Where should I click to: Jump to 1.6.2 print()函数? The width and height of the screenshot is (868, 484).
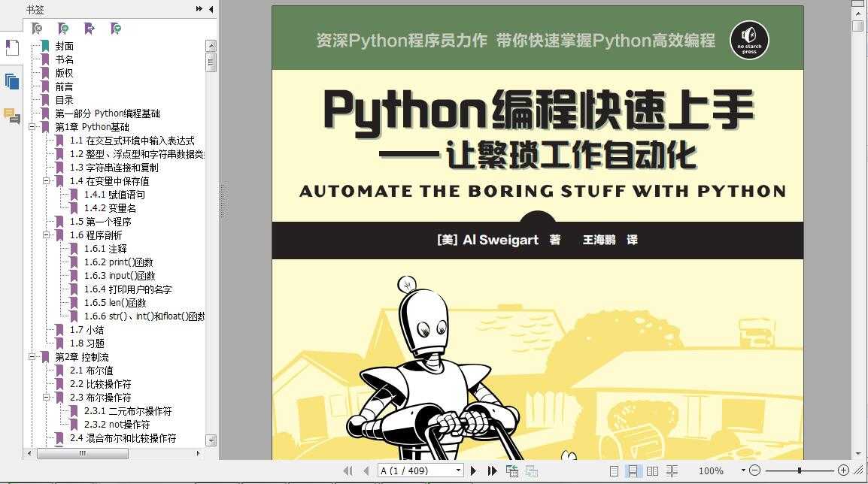(x=118, y=262)
